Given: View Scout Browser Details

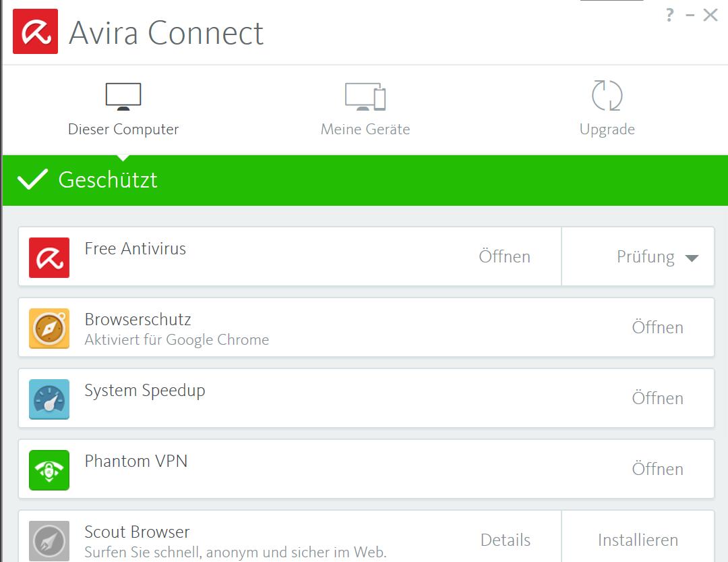Looking at the screenshot, I should (505, 540).
